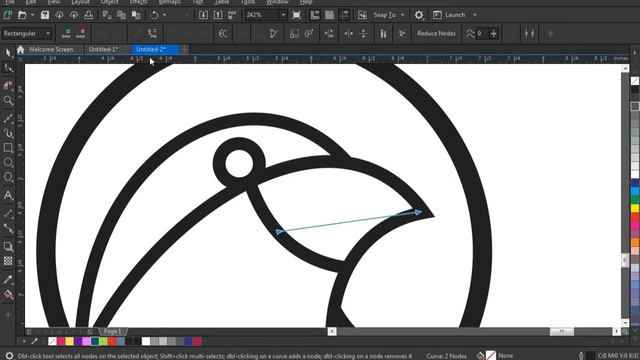Undo the last action
This screenshot has height=360, width=640.
155,15
